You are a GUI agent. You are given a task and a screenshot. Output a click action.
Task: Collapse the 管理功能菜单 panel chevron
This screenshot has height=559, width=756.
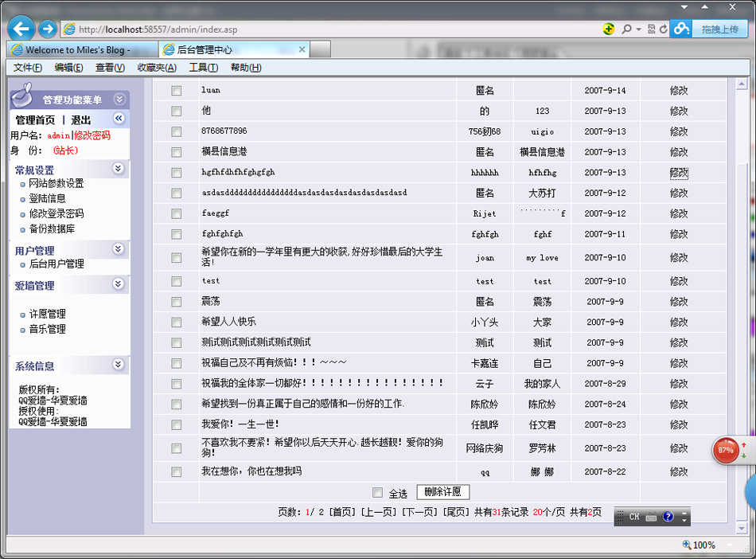119,100
